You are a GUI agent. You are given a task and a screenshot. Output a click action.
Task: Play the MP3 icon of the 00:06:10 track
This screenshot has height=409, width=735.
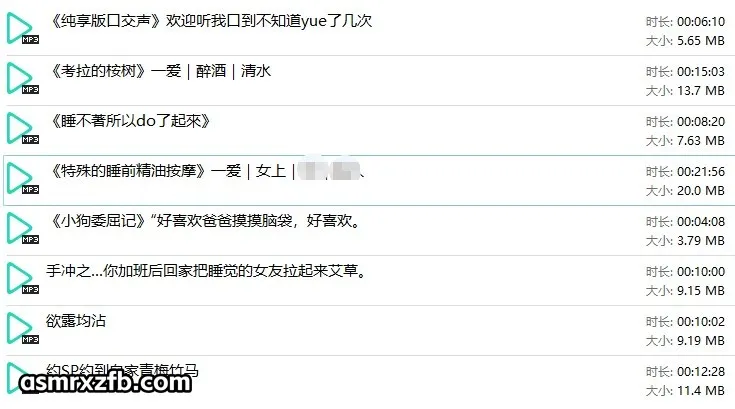point(22,29)
